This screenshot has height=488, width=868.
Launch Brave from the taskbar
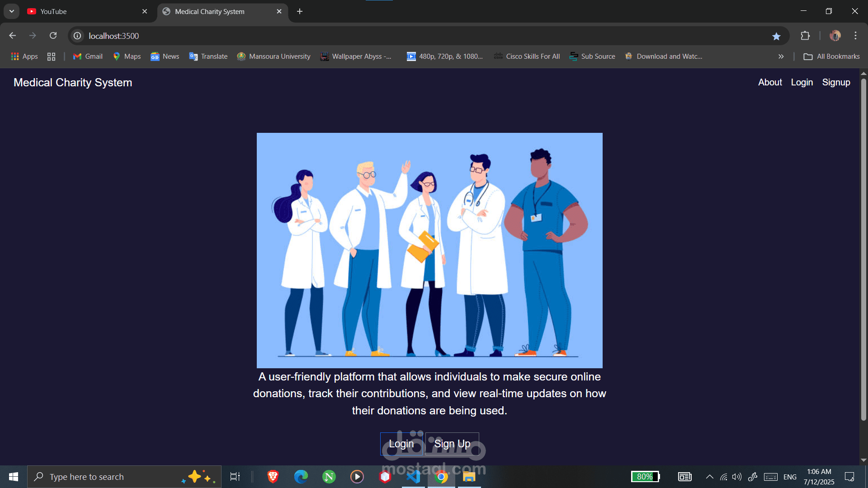pyautogui.click(x=273, y=477)
